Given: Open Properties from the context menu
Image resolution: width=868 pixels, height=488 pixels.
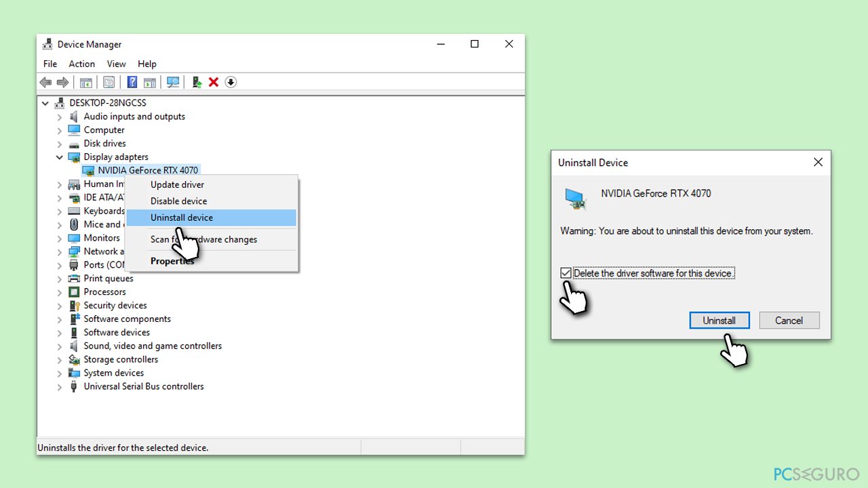Looking at the screenshot, I should [x=212, y=261].
